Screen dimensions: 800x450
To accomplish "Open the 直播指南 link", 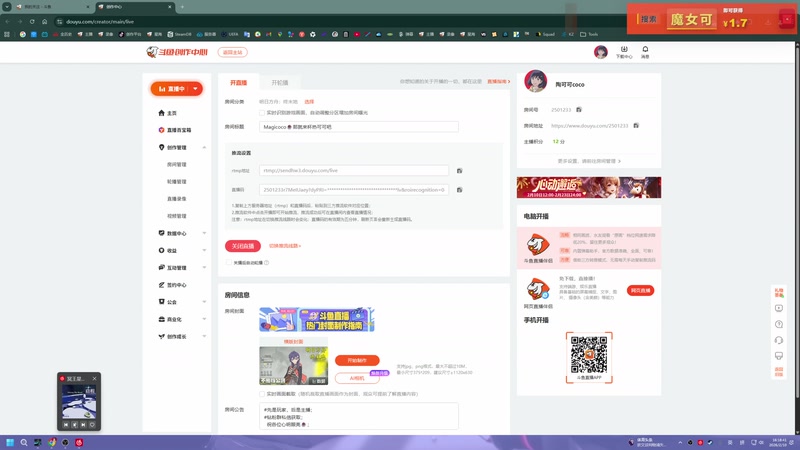I will point(498,82).
